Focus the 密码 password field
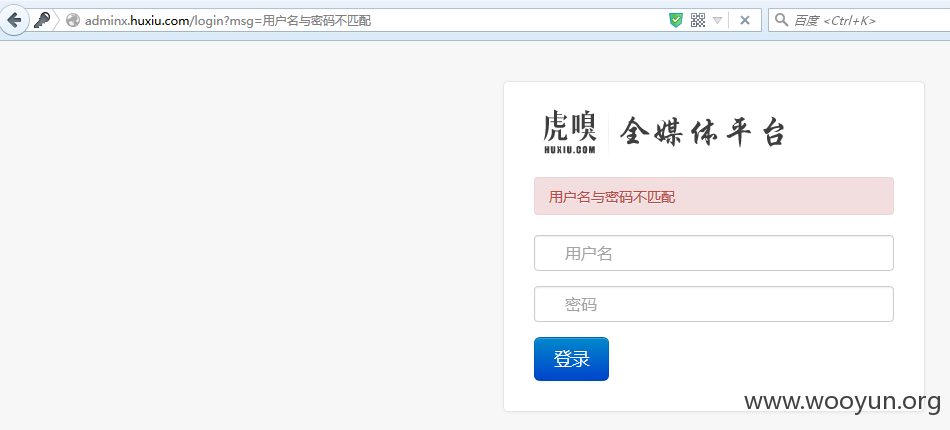Image resolution: width=950 pixels, height=430 pixels. (714, 304)
